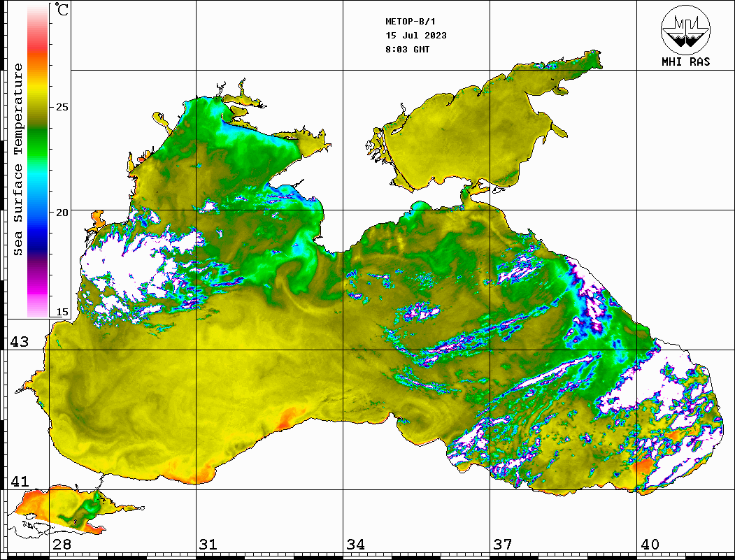Click the '°C' unit label
The width and height of the screenshot is (735, 560).
click(62, 9)
